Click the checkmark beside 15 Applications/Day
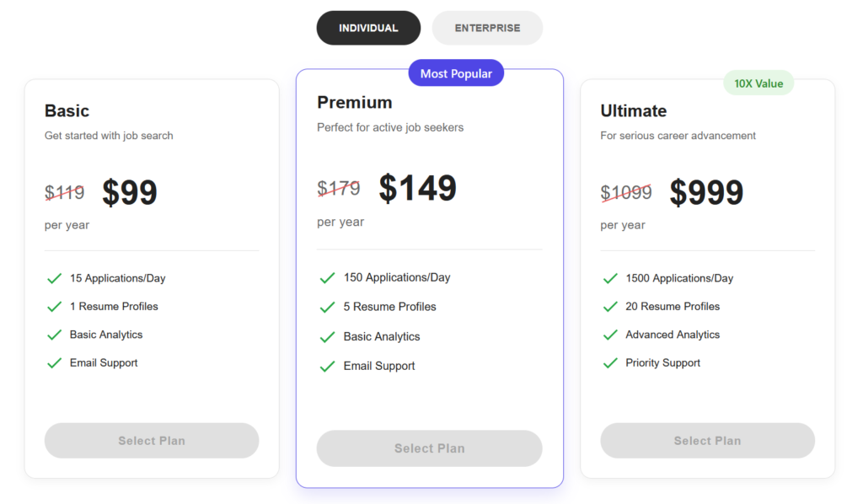863x504 pixels. (x=55, y=278)
